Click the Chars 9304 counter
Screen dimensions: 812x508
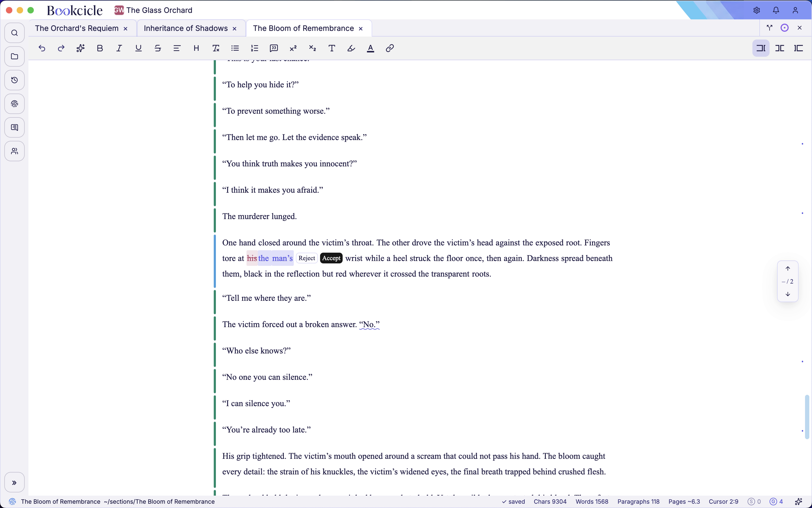click(x=550, y=502)
